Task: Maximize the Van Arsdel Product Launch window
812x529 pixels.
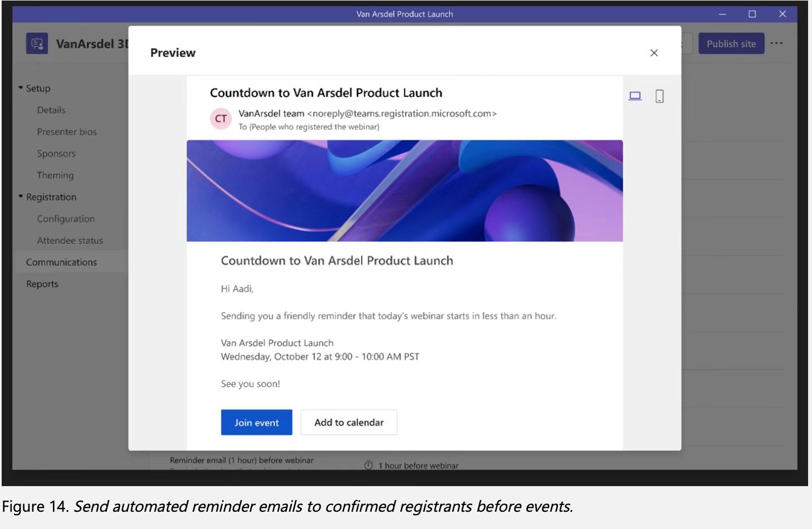Action: [x=752, y=14]
